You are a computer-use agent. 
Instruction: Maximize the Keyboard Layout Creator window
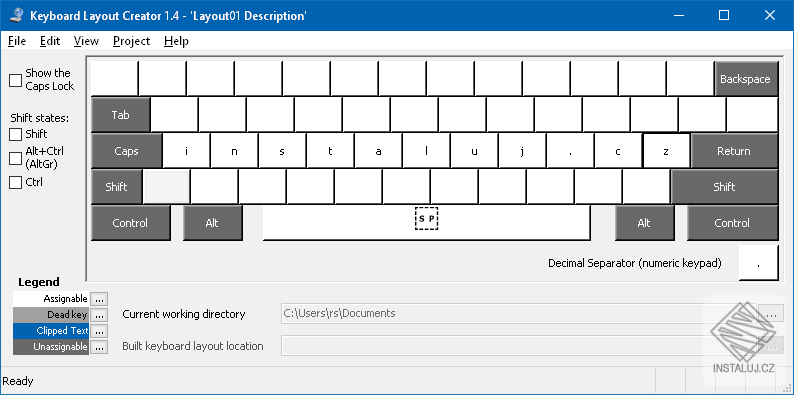click(x=724, y=15)
